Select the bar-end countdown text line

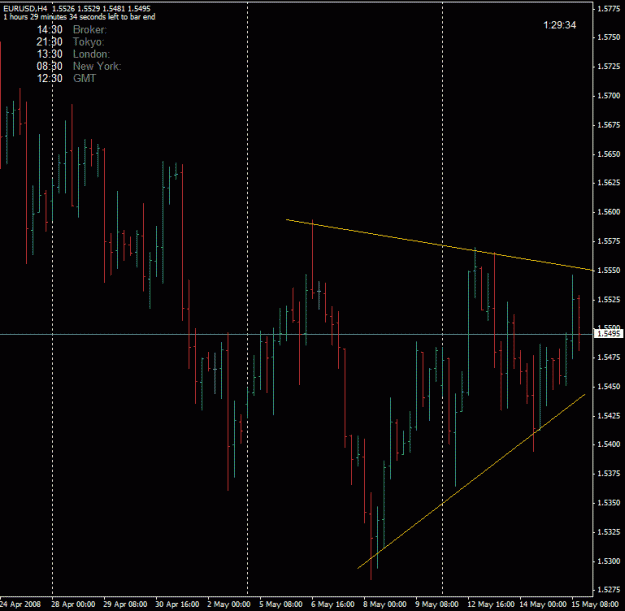(x=79, y=17)
